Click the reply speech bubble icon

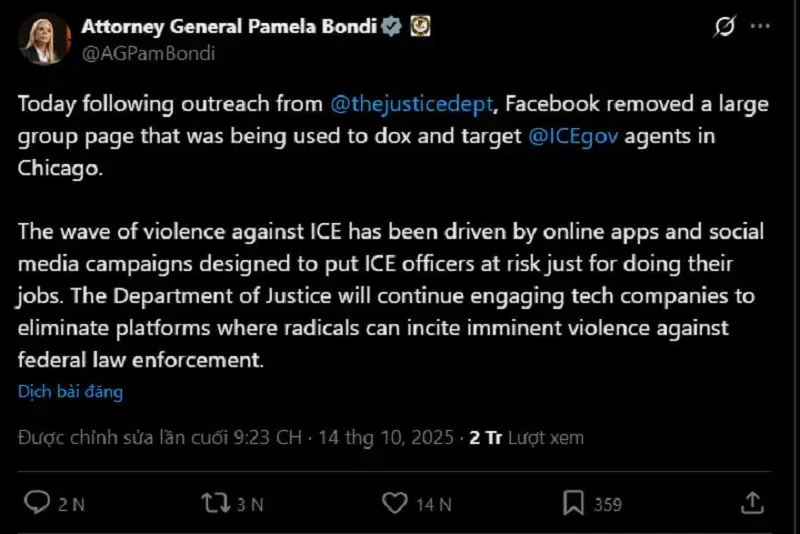click(36, 503)
